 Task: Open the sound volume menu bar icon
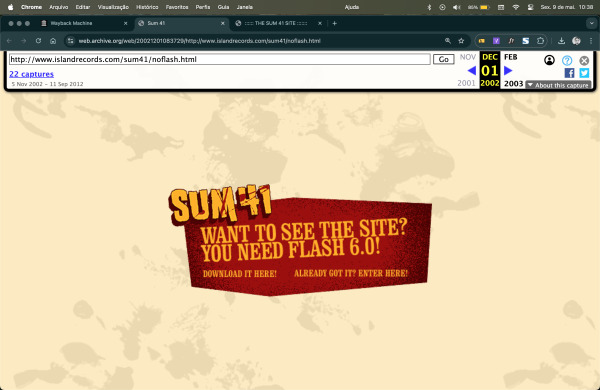[x=457, y=7]
